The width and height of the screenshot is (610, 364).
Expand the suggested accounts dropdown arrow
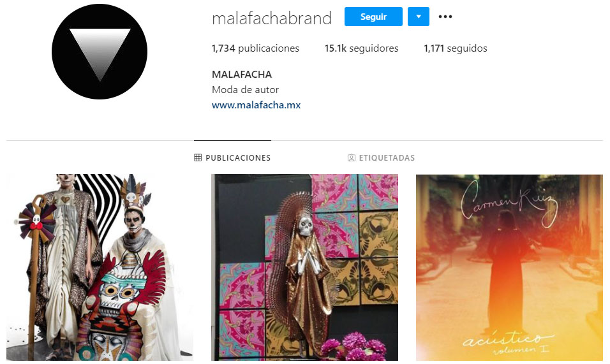[418, 17]
